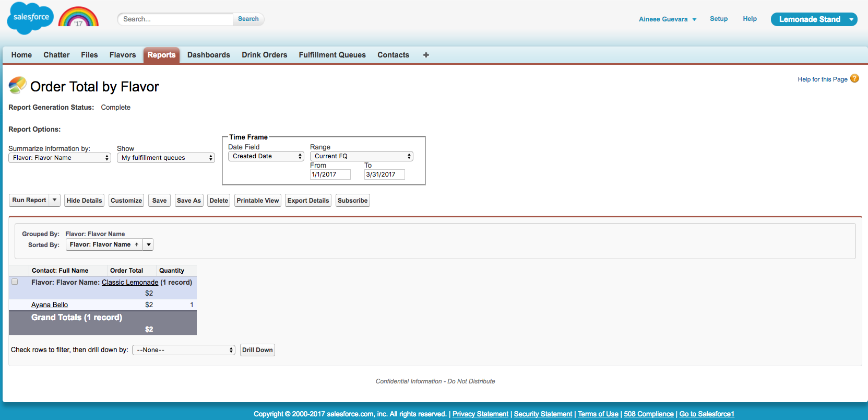Screen dimensions: 868x420
Task: Click the Drill Down button
Action: [x=257, y=350]
